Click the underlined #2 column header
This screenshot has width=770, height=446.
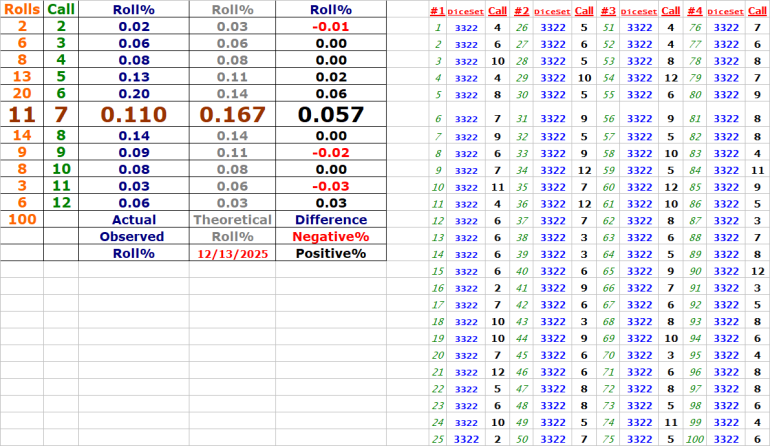click(521, 10)
